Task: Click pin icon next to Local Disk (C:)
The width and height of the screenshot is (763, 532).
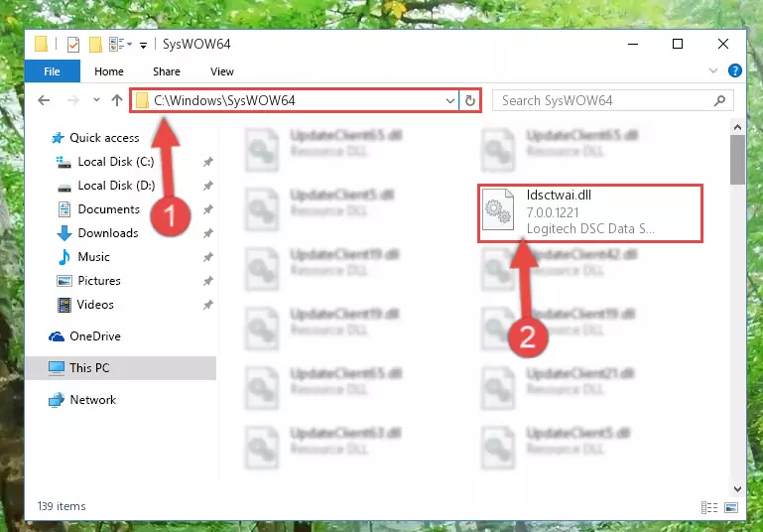Action: [x=207, y=162]
